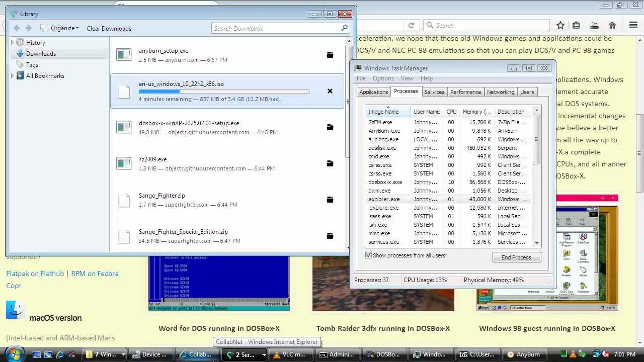Select the dosbox-x.exe process row
644x362 pixels.
point(448,182)
